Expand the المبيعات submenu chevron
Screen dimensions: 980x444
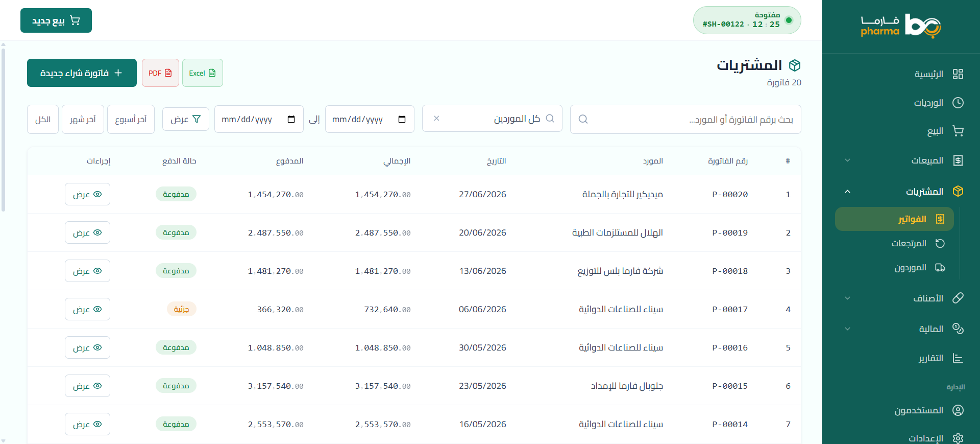[847, 160]
